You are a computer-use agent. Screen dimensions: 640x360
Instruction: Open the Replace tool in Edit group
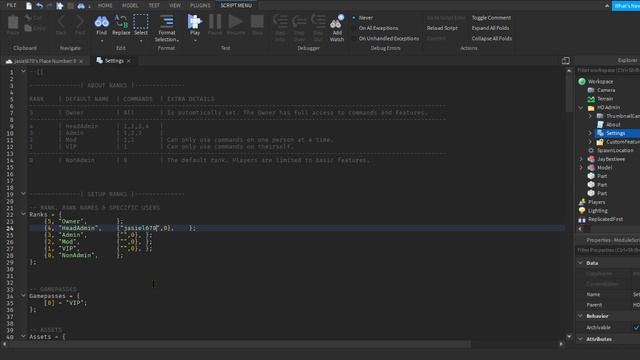point(121,25)
